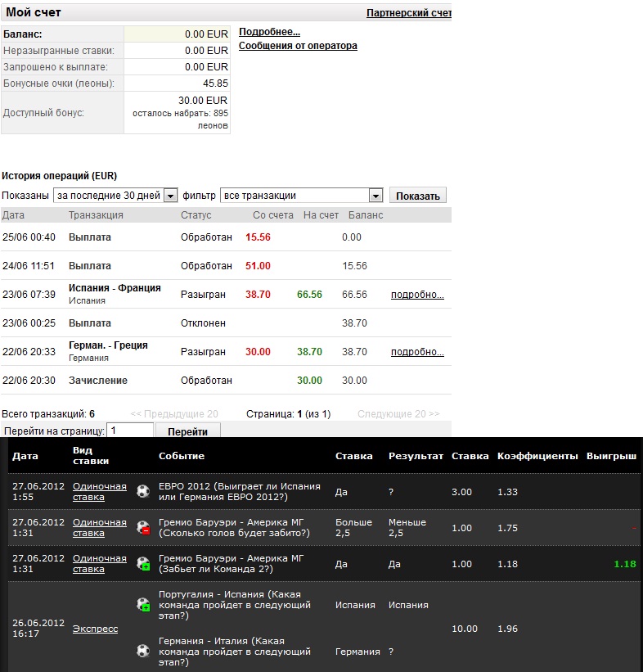This screenshot has height=672, width=643.
Task: Click the Выигрыш header in bets table
Action: point(611,456)
